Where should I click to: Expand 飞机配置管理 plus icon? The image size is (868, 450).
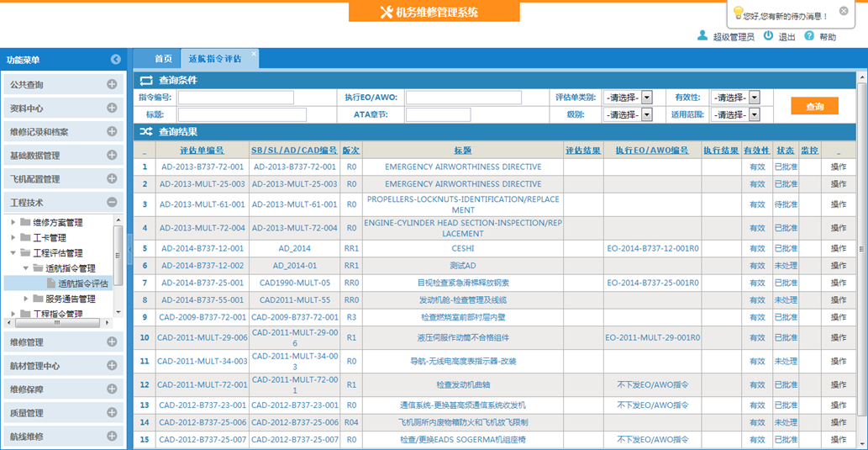[112, 178]
